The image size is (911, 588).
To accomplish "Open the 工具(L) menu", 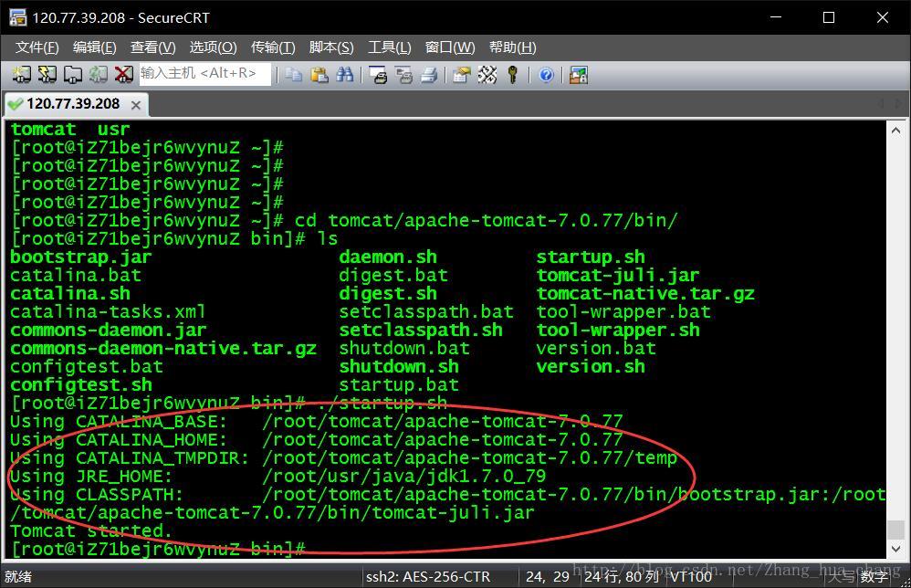I will (x=389, y=47).
